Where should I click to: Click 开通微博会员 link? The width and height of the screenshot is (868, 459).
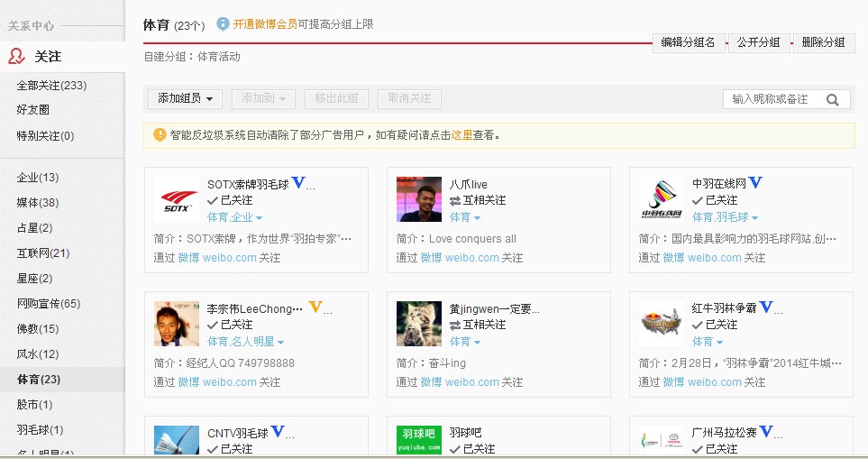[265, 24]
